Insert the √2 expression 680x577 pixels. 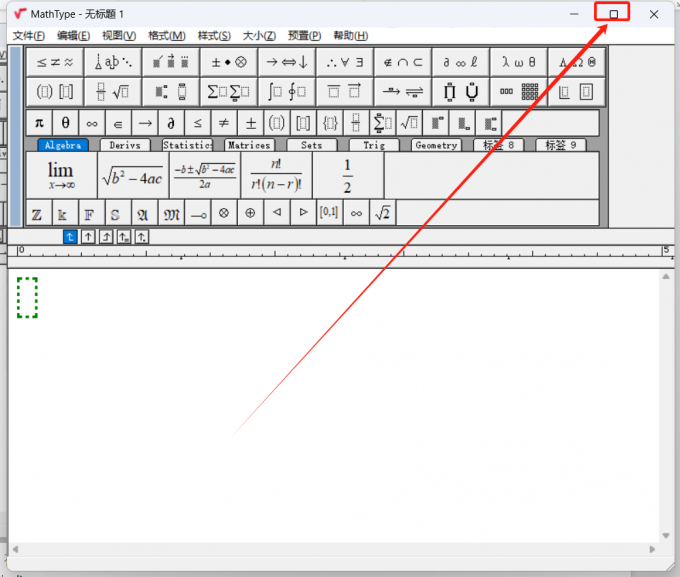pos(382,213)
